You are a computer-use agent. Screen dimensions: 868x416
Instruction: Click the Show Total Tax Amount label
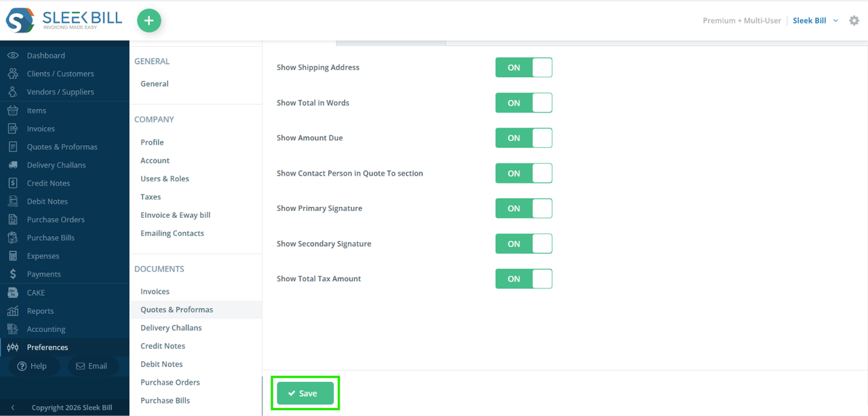319,279
